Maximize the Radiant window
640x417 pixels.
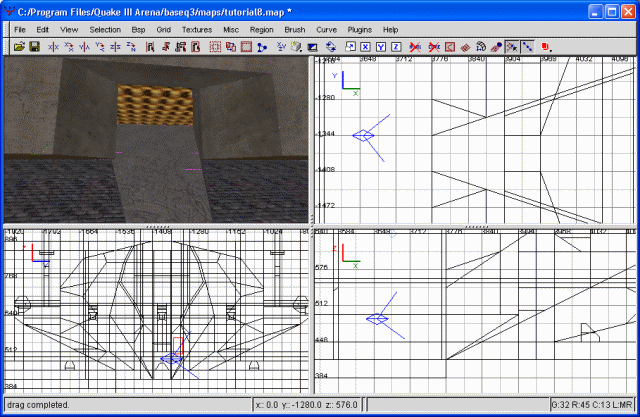coord(612,12)
